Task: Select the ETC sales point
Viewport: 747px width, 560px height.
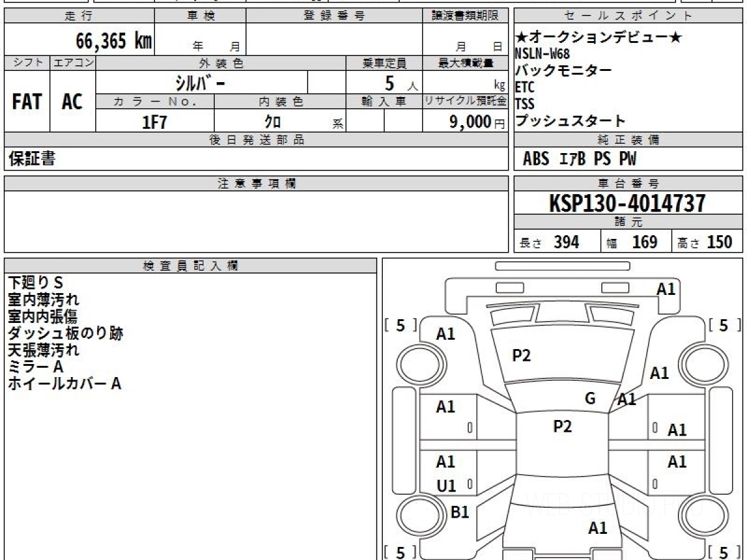Action: [x=525, y=88]
